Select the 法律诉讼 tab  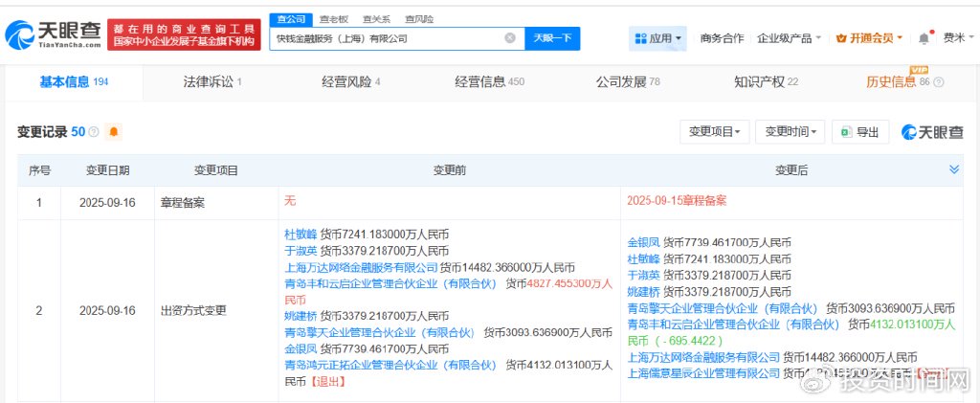212,82
